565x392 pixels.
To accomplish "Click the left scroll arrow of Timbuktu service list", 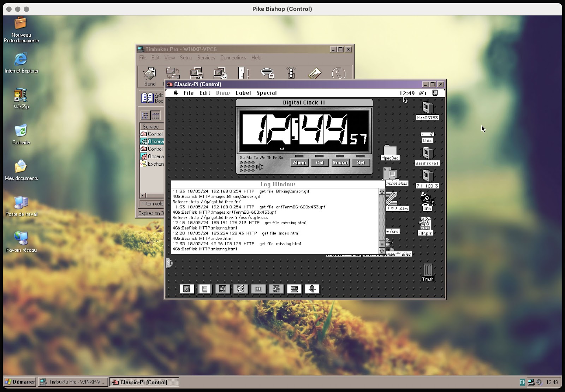I will point(143,195).
